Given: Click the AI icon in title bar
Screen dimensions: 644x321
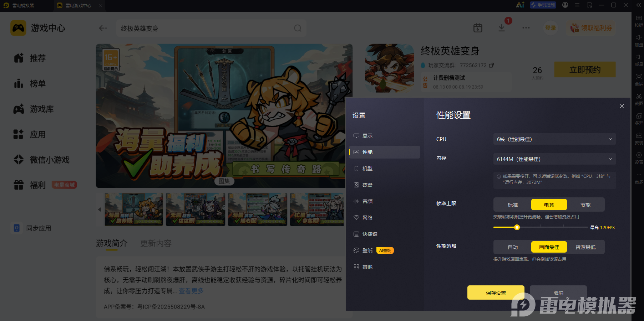Looking at the screenshot, I should [520, 5].
